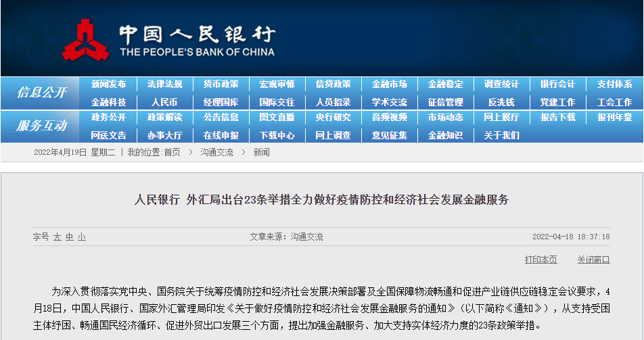
Task: Open 公告信息 page
Action: pyautogui.click(x=221, y=118)
